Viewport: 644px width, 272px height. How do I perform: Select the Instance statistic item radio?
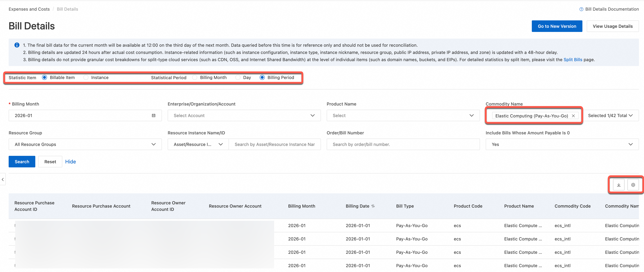click(x=86, y=77)
